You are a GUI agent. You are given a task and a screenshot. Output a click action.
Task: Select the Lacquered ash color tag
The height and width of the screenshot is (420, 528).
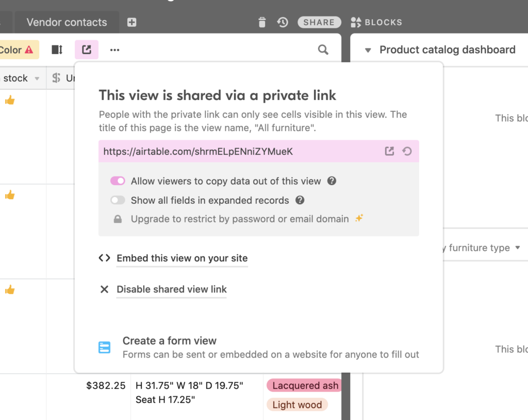[x=305, y=385]
